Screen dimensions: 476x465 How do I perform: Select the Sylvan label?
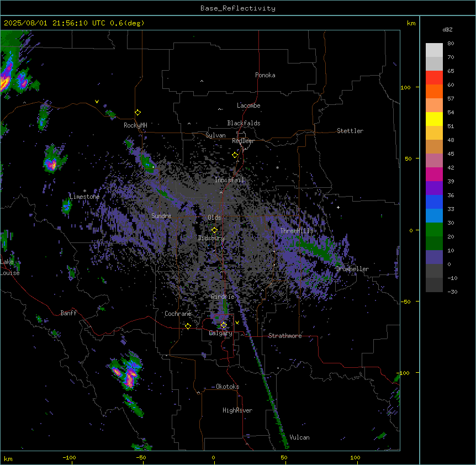pos(215,135)
